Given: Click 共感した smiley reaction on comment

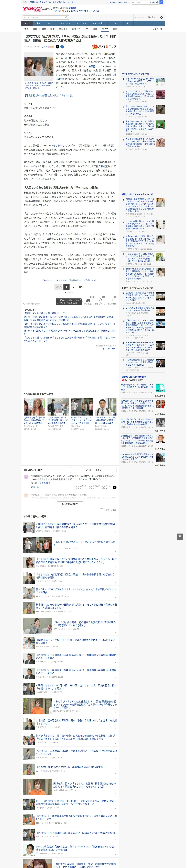Looking at the screenshot, I should click(x=77, y=487).
